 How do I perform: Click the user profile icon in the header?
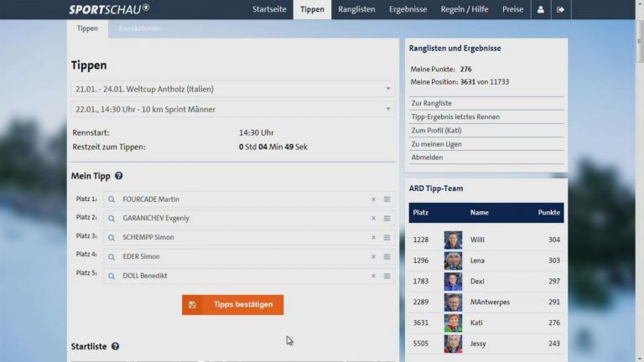click(x=540, y=10)
